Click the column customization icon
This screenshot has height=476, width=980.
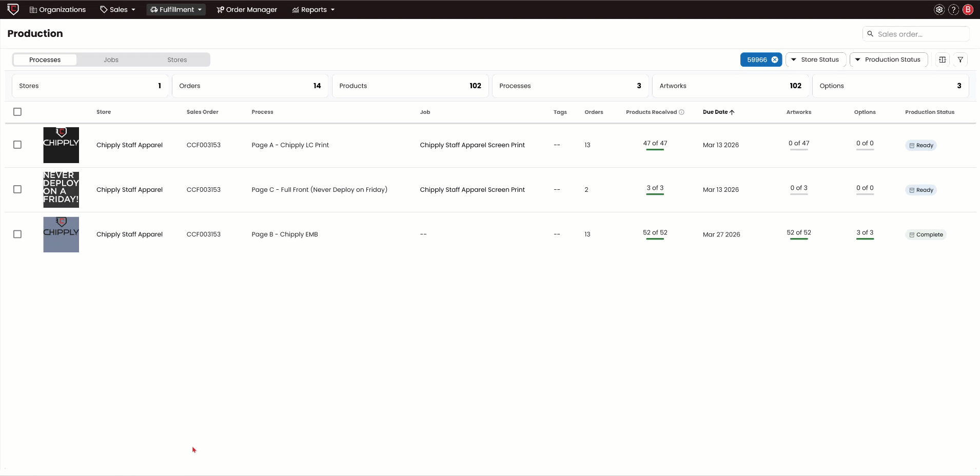tap(943, 60)
